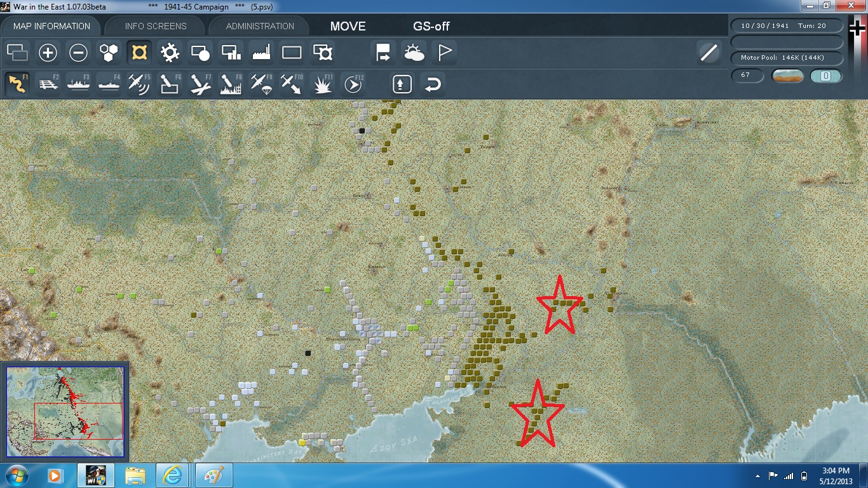The height and width of the screenshot is (488, 868).
Task: Select the F9 air transport mode
Action: [261, 84]
